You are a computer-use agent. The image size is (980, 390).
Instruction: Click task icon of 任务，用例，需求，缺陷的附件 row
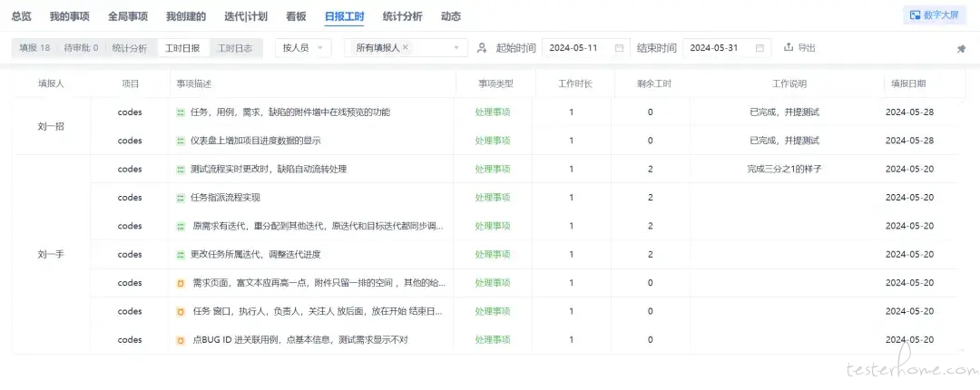(181, 112)
